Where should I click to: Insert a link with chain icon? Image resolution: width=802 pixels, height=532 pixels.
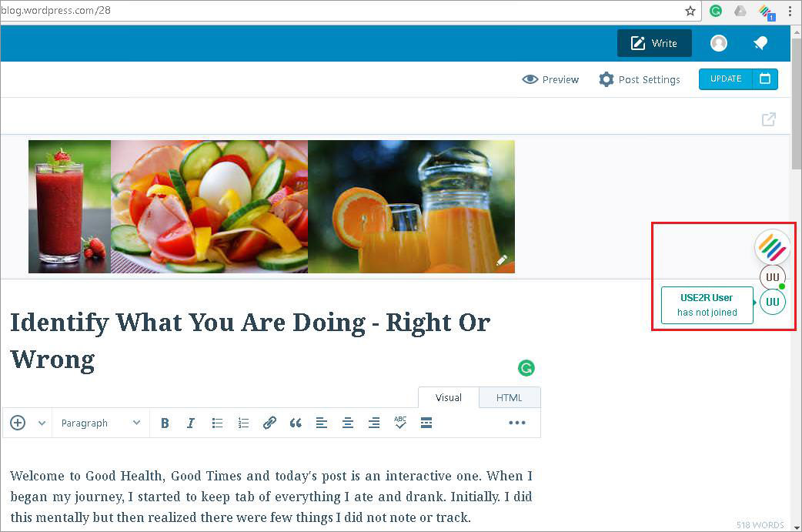(269, 423)
